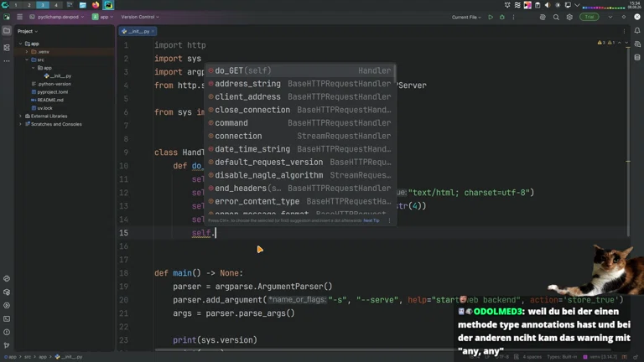Open the Project tool window icon
644x362 pixels.
7,31
